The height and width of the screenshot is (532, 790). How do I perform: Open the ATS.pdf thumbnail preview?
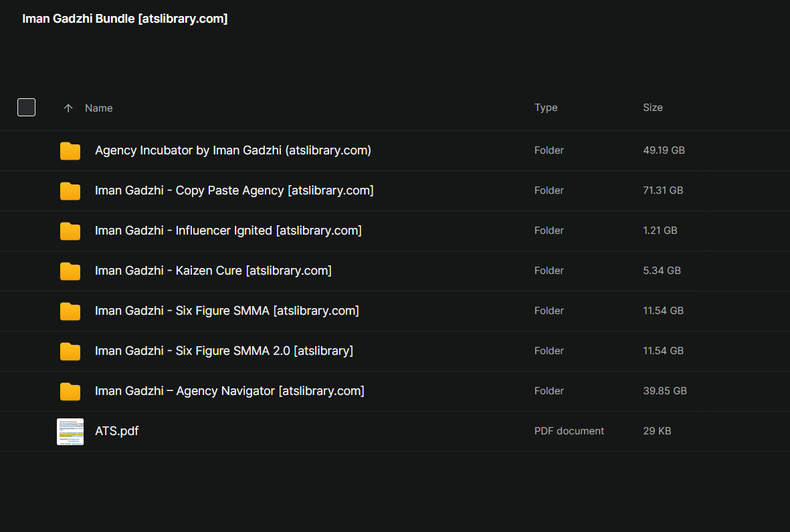pos(70,431)
